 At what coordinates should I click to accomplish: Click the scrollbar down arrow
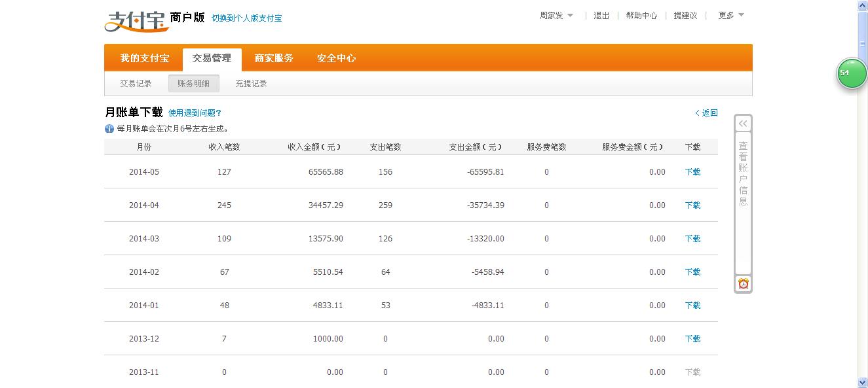point(862,382)
